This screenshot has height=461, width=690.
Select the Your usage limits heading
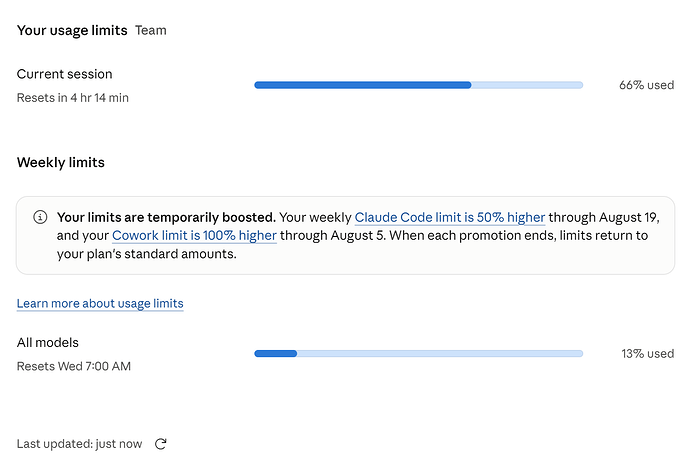click(72, 30)
